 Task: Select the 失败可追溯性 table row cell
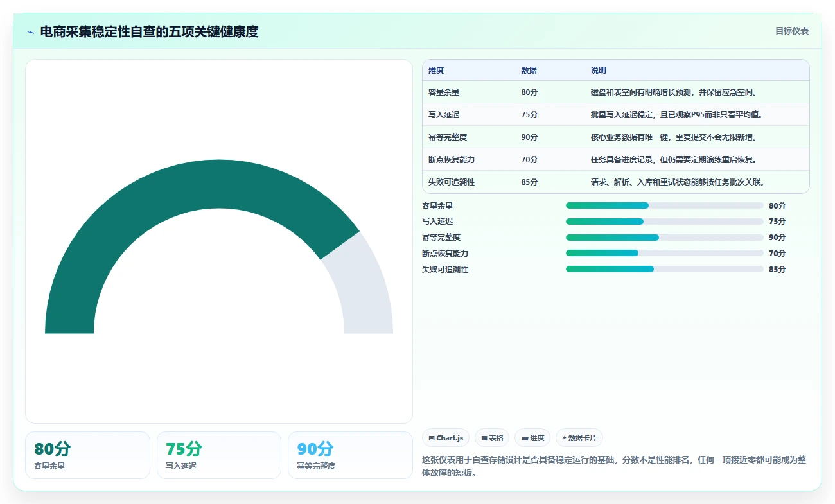(x=452, y=182)
